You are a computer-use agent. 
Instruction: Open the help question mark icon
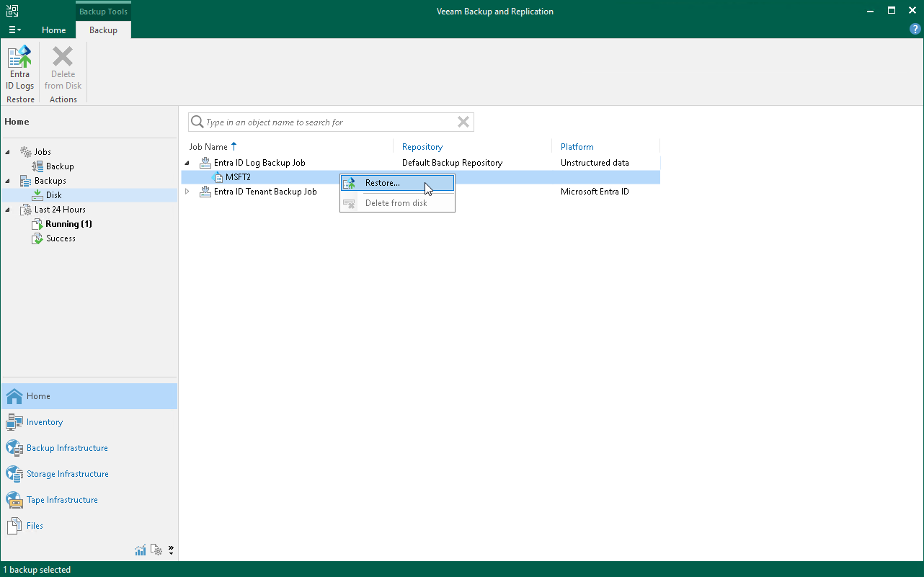(915, 30)
